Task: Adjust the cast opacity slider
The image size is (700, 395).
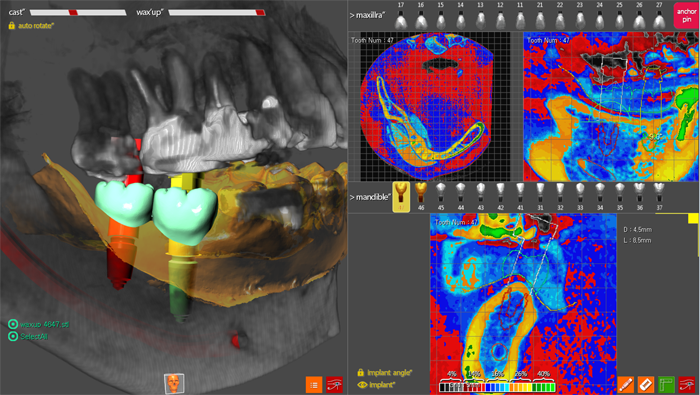Action: pos(78,12)
